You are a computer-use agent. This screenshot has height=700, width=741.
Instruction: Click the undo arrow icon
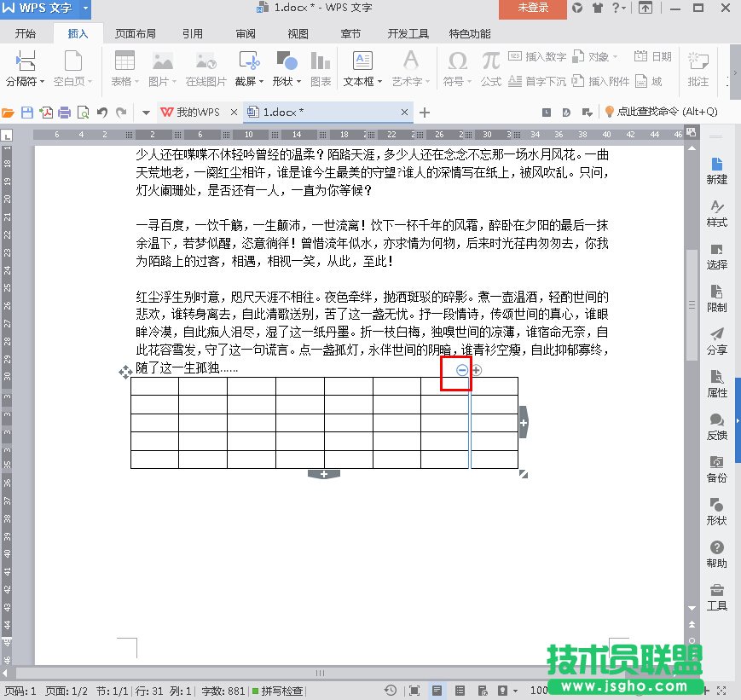point(102,113)
